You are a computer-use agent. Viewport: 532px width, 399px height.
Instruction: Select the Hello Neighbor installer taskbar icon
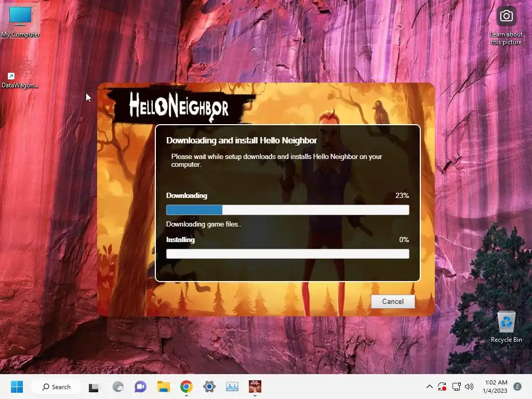click(255, 387)
